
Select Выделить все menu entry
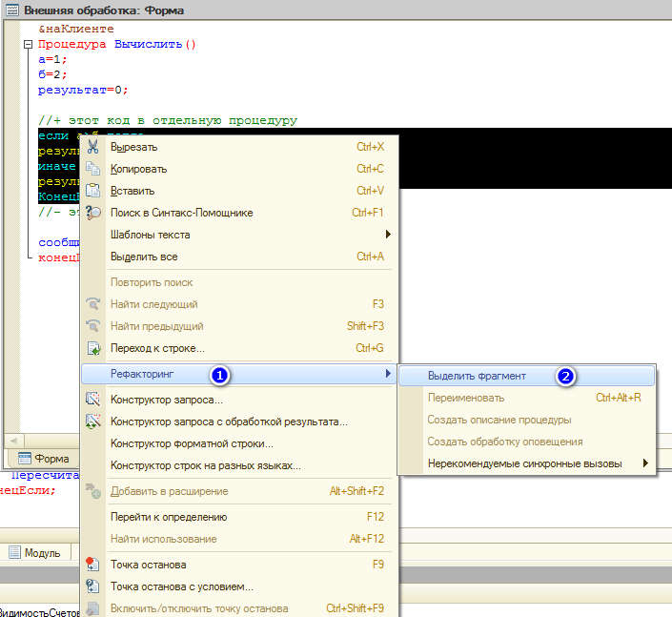coord(144,257)
